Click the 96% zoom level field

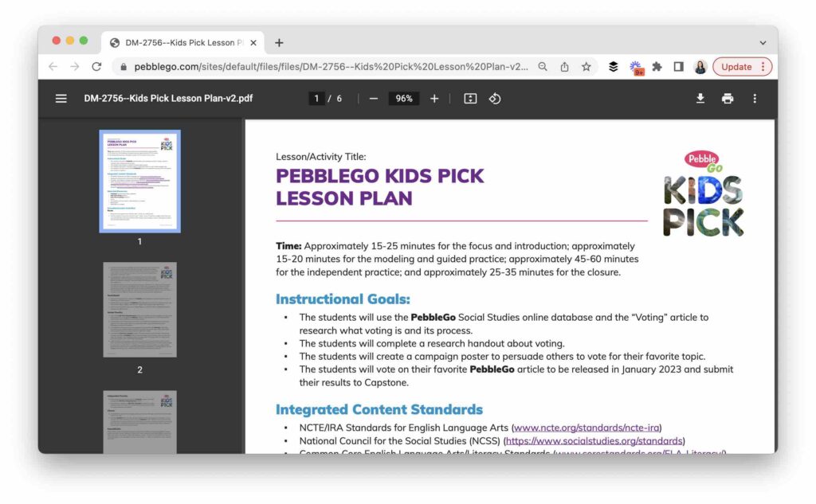click(x=404, y=99)
